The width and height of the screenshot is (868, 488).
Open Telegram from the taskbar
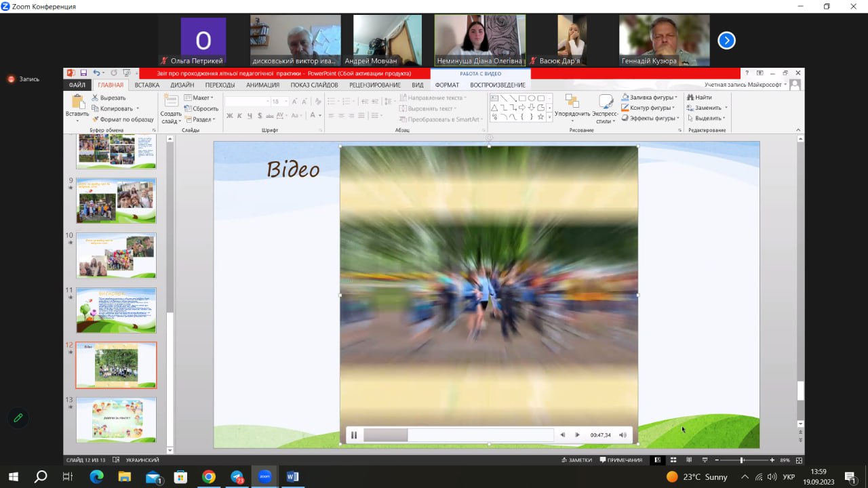(237, 476)
